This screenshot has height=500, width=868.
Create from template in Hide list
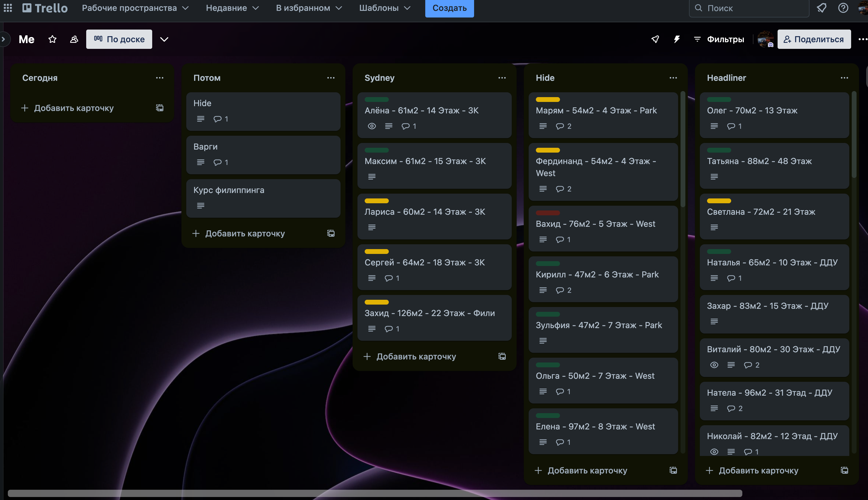click(x=673, y=470)
